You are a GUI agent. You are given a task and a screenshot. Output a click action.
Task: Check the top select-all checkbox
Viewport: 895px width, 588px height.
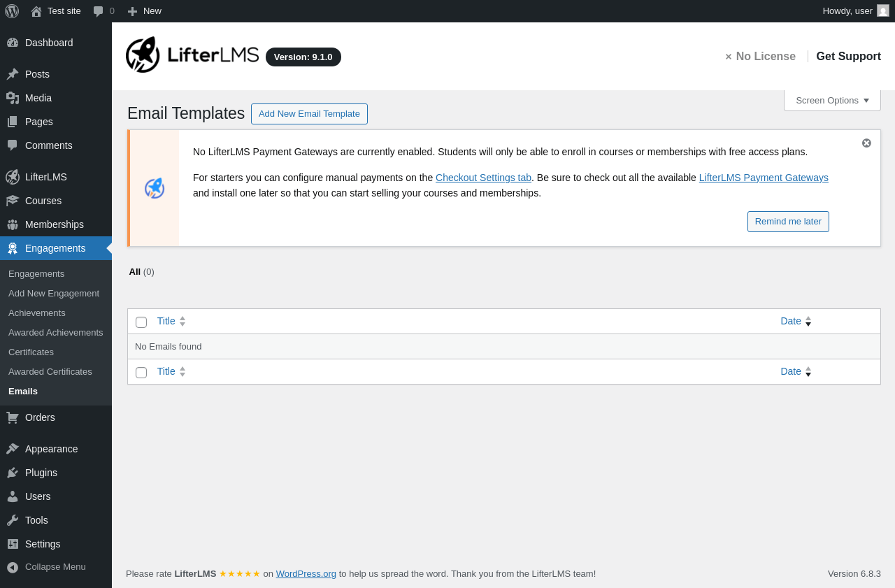[141, 322]
